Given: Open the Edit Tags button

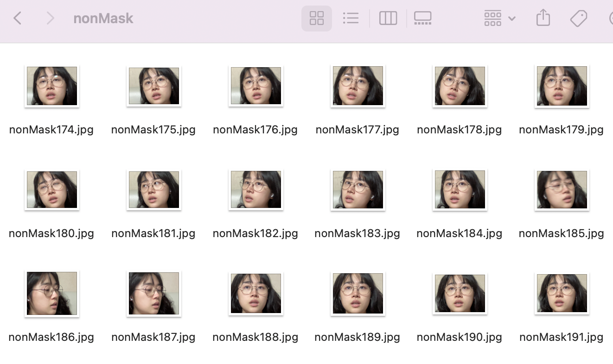Looking at the screenshot, I should tap(578, 19).
